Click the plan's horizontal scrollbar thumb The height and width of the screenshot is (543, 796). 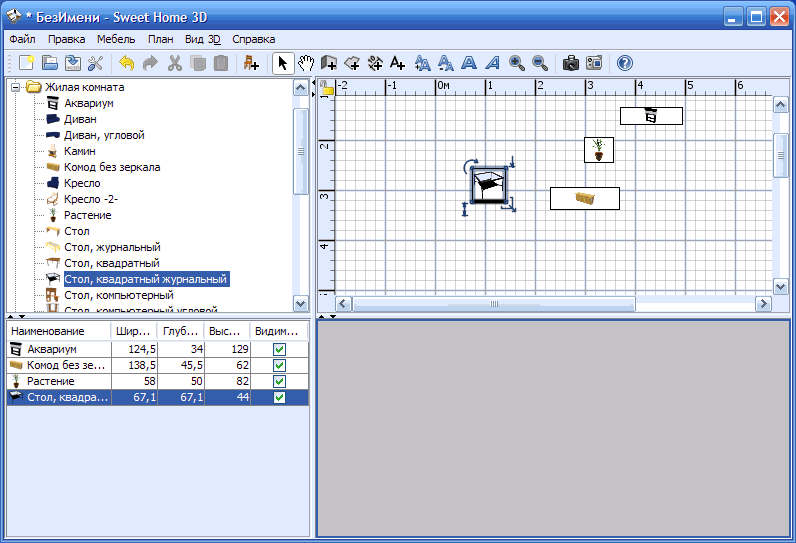[x=492, y=303]
